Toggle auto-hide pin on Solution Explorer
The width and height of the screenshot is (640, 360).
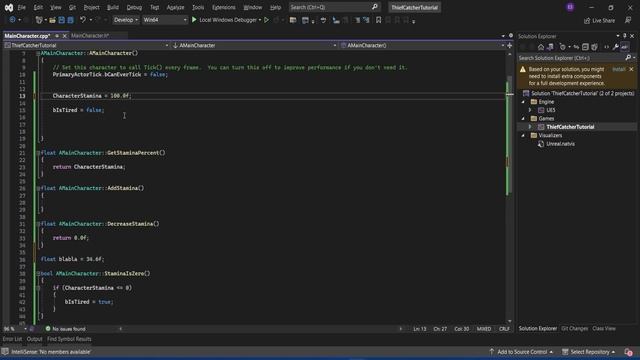coord(624,36)
